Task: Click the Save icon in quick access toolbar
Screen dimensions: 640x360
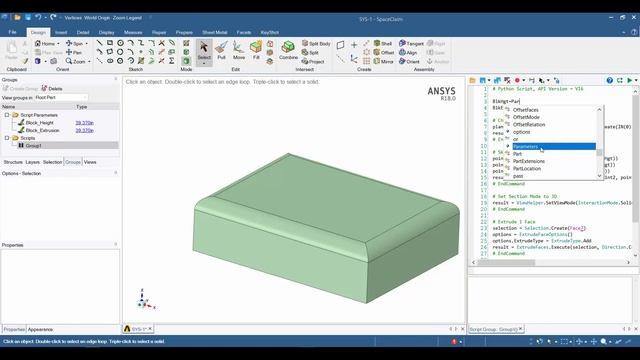Action: [x=28, y=18]
